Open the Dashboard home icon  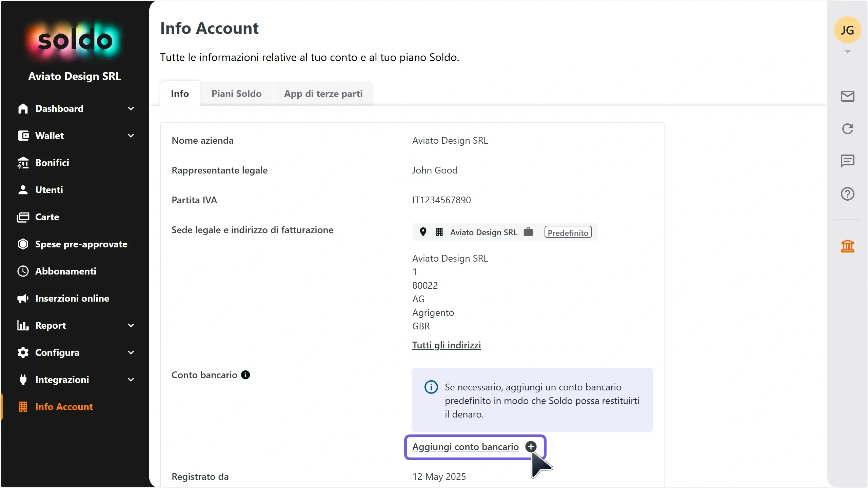pos(23,108)
